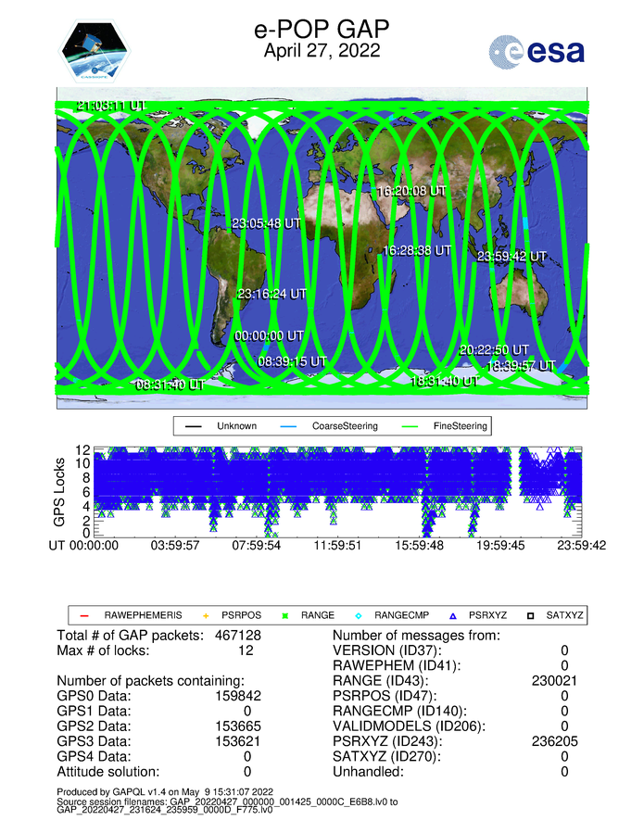Click the red RAWEPHEMERIS legend marker
644x833 pixels.
click(82, 615)
